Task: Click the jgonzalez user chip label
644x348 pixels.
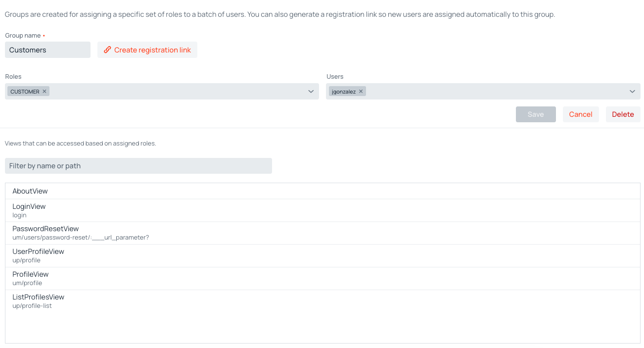Action: coord(344,92)
